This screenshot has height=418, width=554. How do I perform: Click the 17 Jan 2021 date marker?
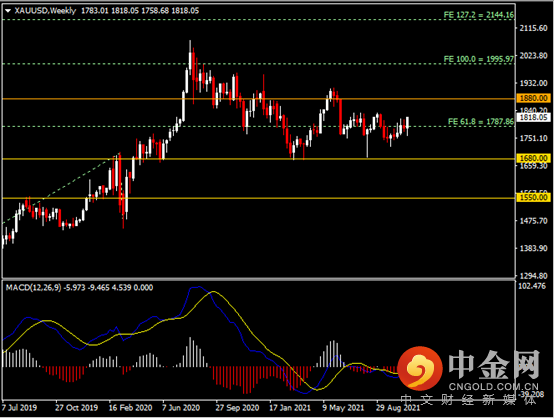click(x=290, y=408)
